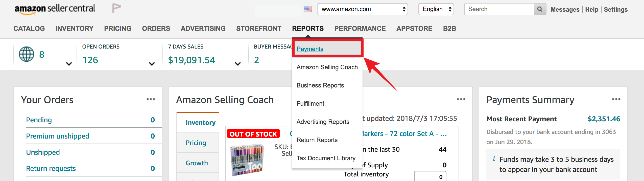
Task: Open Payments Summary widget options menu
Action: pyautogui.click(x=616, y=99)
